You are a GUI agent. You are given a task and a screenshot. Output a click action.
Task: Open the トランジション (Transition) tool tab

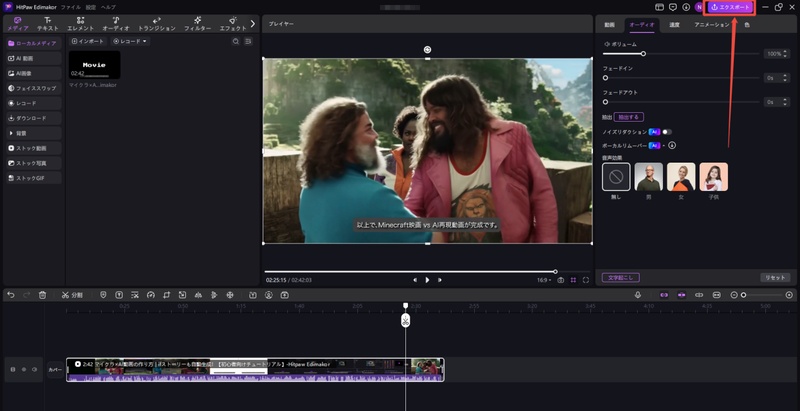pyautogui.click(x=156, y=24)
